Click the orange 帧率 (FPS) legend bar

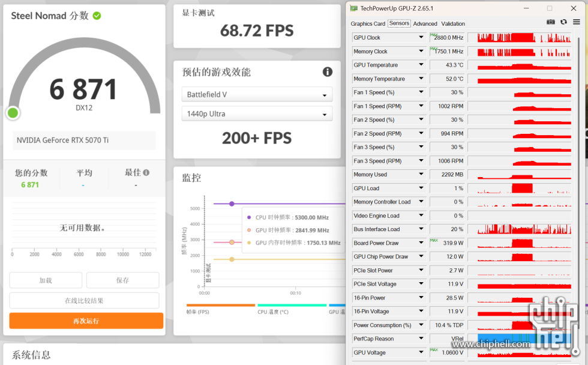click(x=221, y=305)
